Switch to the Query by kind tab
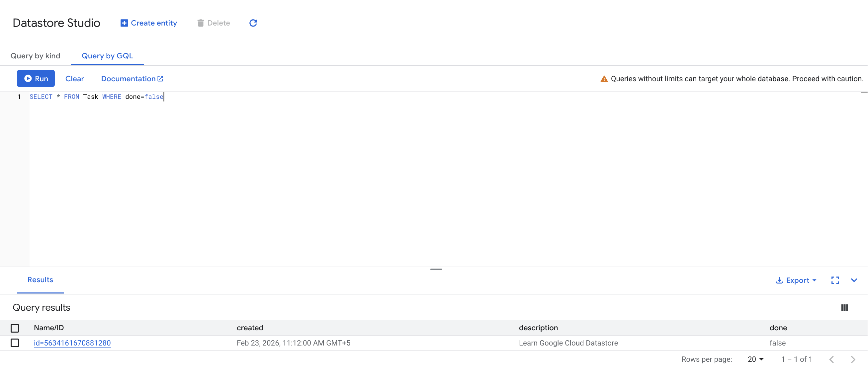 (36, 55)
